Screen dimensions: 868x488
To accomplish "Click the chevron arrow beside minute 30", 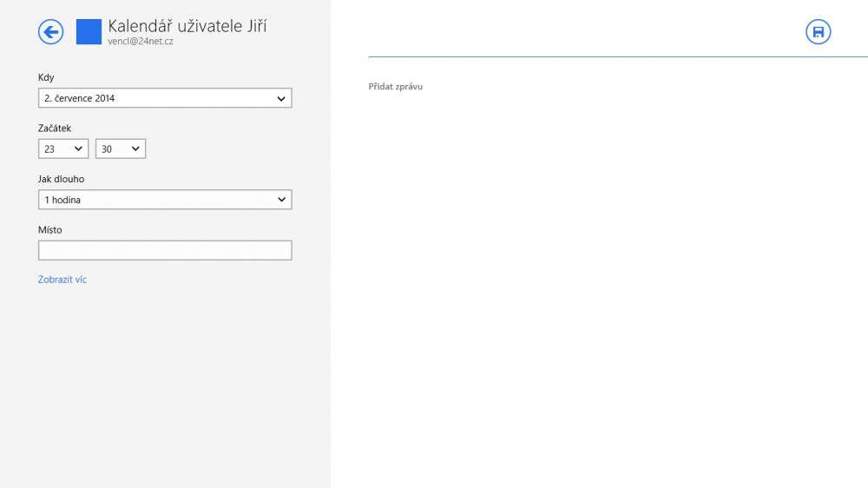I will 135,149.
